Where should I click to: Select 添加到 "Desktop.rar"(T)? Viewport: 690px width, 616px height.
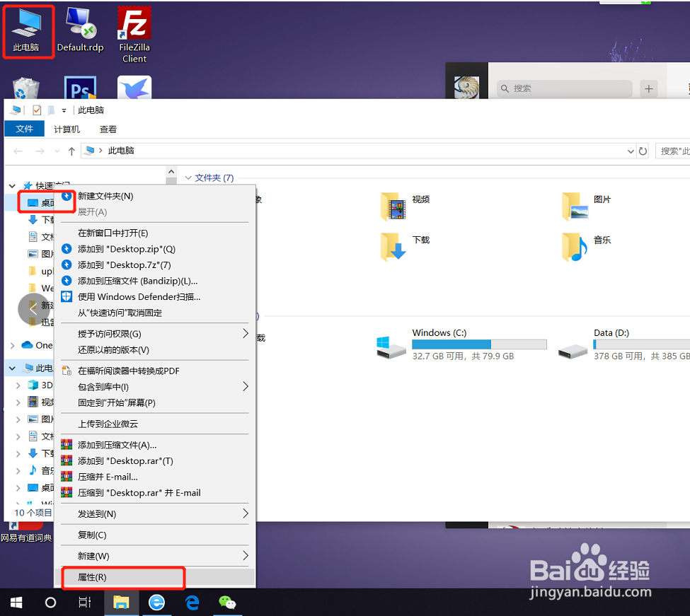154,461
